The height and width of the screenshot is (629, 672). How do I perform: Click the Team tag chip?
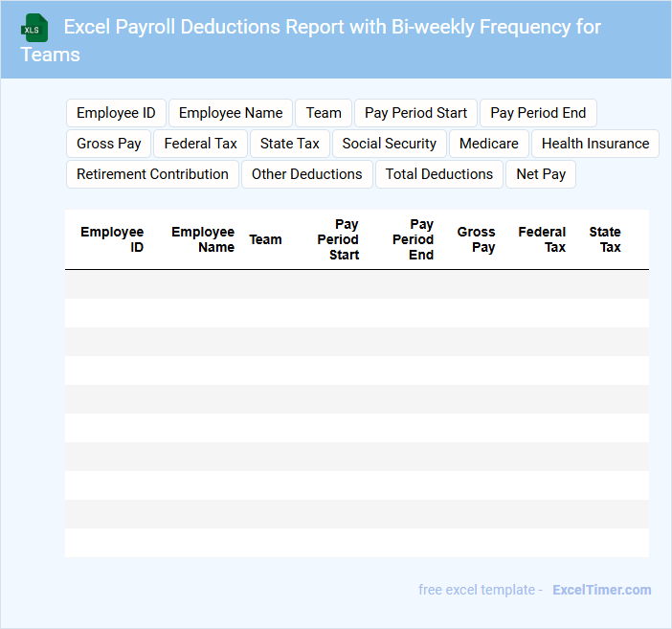click(324, 113)
